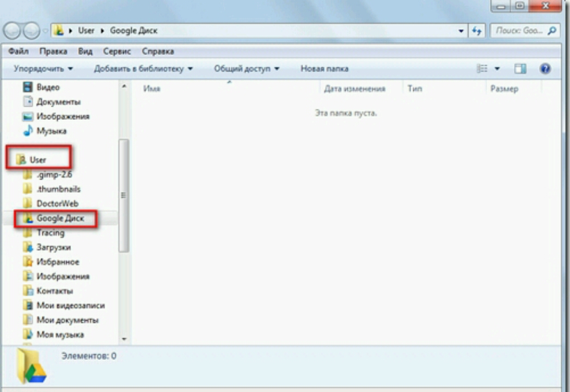Select the User folder in the tree
The height and width of the screenshot is (392, 570).
pyautogui.click(x=38, y=160)
